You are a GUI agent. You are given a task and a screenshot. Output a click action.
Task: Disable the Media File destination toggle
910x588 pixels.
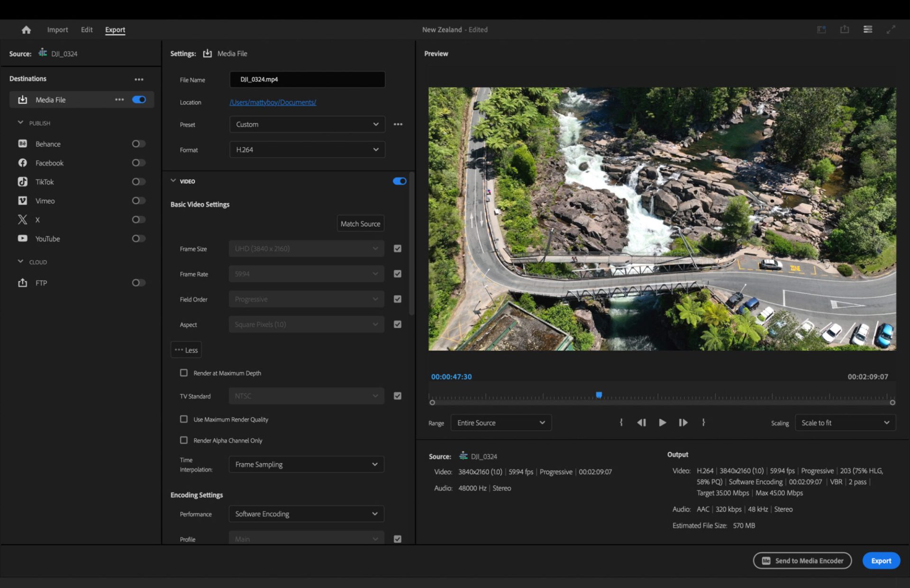click(139, 100)
